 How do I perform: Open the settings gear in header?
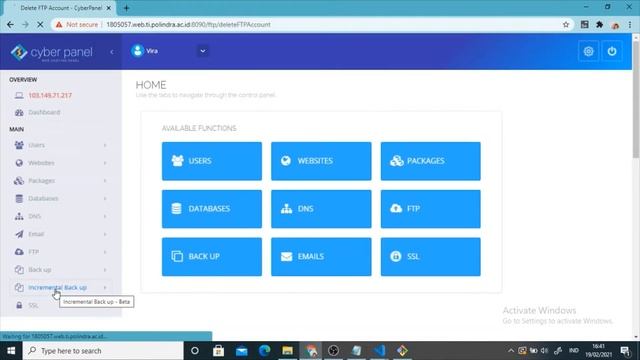point(588,51)
